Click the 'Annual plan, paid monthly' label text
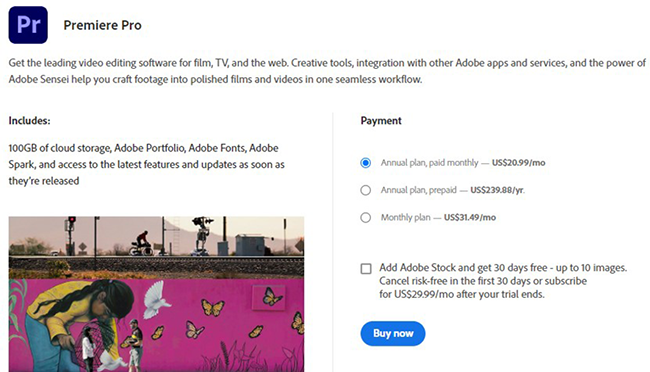 click(429, 163)
